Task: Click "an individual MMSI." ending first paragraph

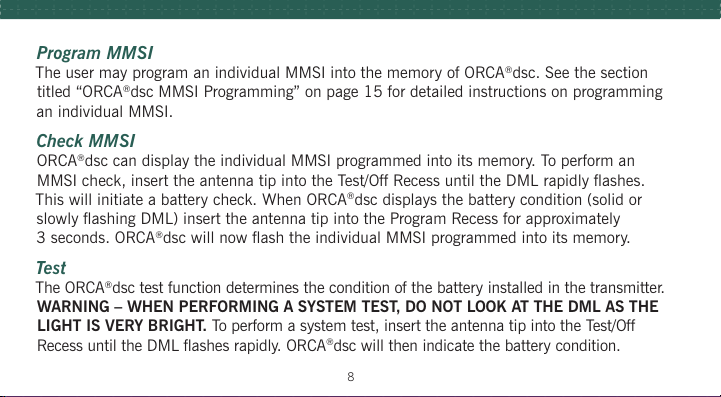Action: (x=104, y=112)
